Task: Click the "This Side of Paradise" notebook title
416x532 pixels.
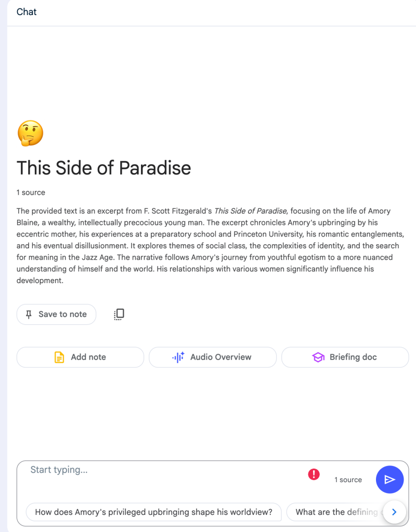Action: pos(104,168)
